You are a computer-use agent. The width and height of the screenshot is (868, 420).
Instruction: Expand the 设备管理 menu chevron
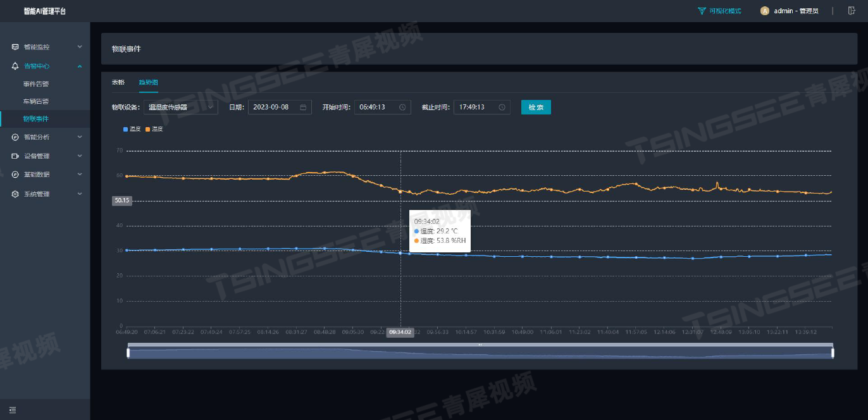click(x=80, y=156)
